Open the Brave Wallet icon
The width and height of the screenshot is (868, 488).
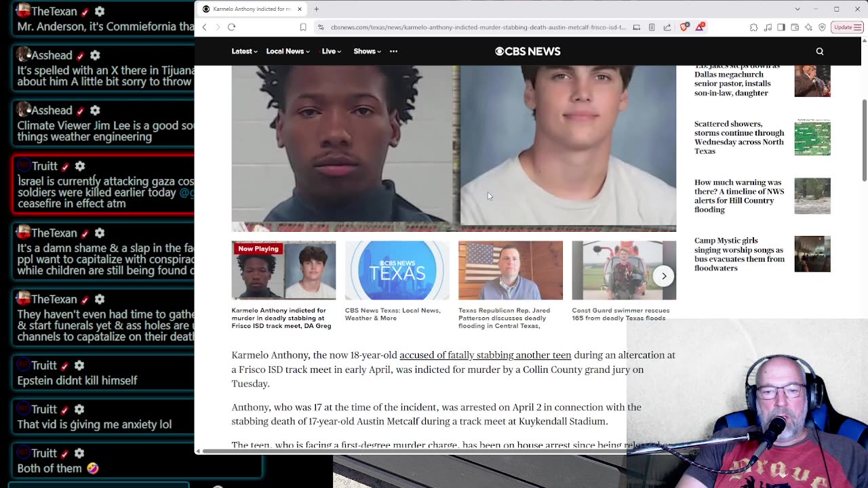tap(795, 27)
